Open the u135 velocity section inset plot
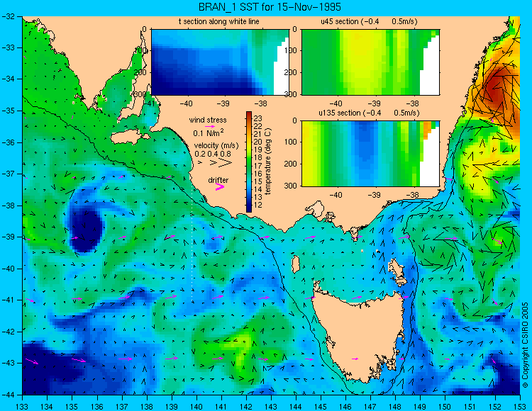532x411 pixels. pos(370,154)
